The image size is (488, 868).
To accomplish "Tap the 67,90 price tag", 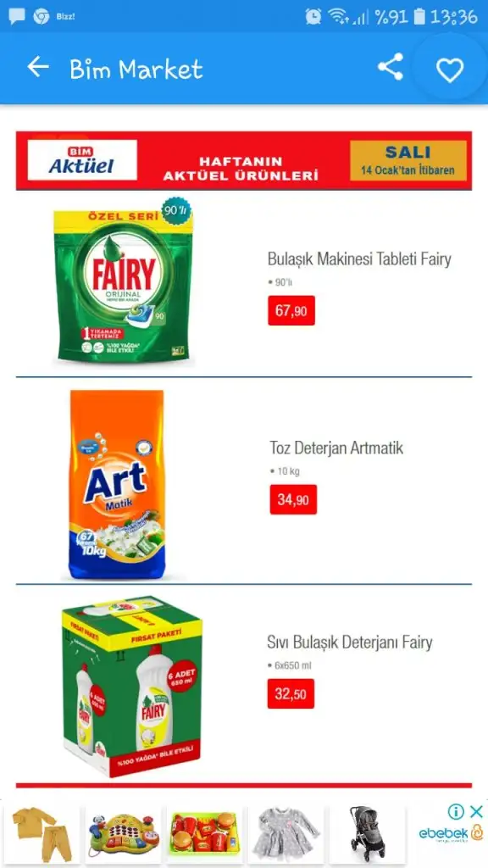I will (x=291, y=310).
